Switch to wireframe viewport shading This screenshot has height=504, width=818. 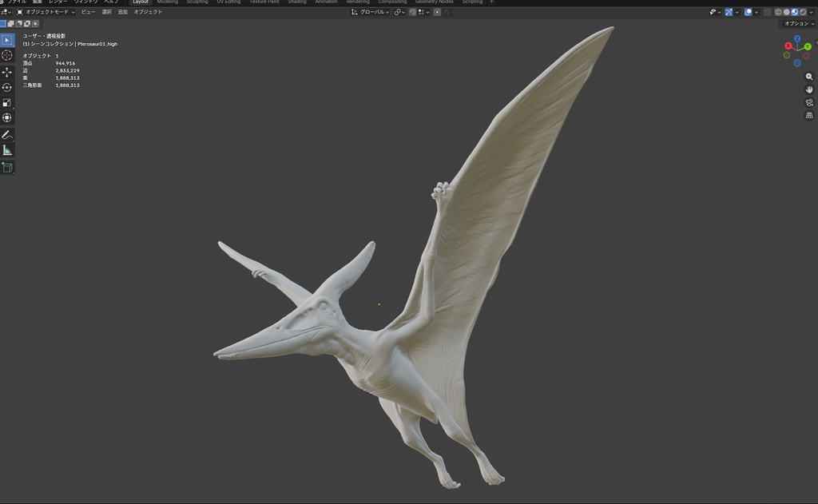pyautogui.click(x=778, y=12)
